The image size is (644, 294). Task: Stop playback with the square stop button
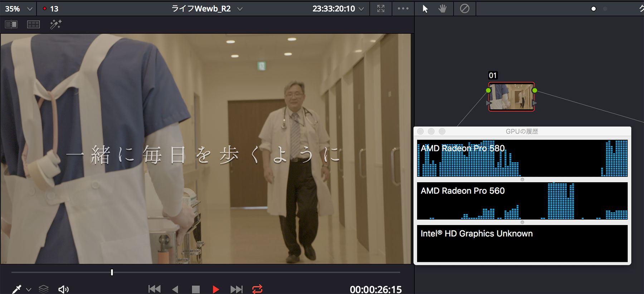(196, 289)
